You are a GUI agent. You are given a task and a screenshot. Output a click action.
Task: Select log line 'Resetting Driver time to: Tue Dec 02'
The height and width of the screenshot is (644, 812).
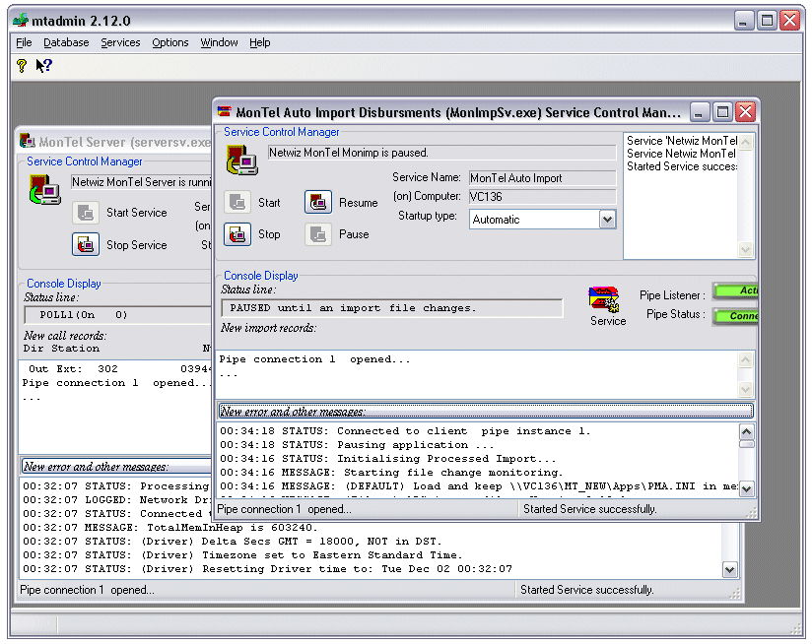(267, 569)
